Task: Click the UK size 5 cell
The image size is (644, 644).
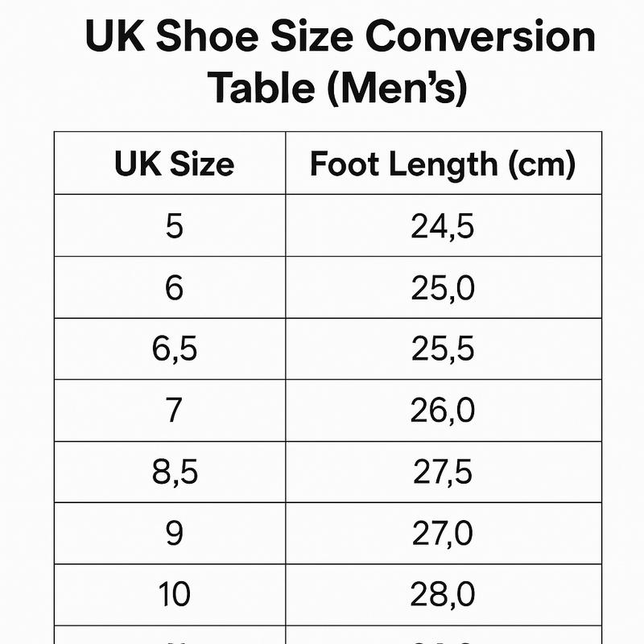Action: coord(170,225)
